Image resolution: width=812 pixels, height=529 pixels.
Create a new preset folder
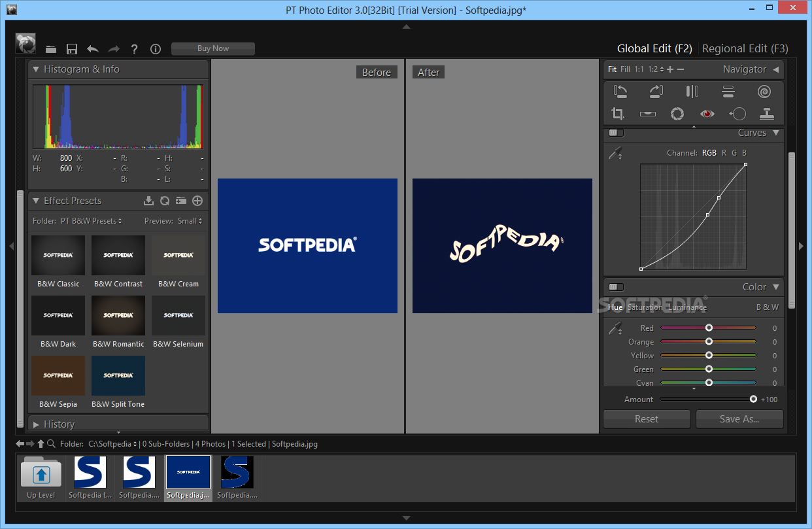[x=181, y=201]
